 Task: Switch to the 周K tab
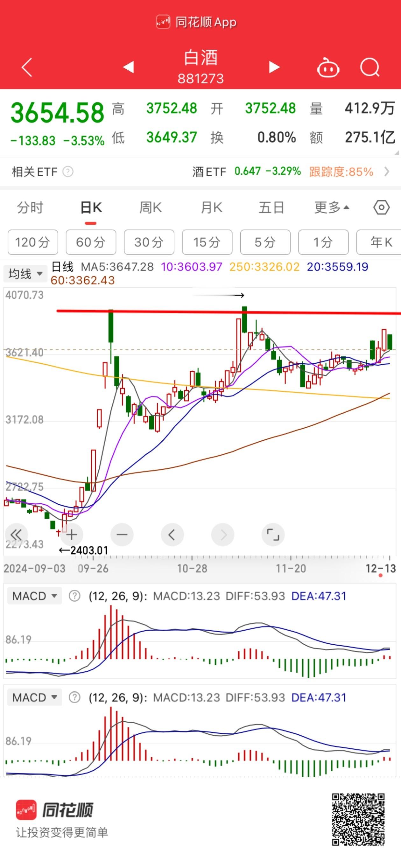point(151,207)
